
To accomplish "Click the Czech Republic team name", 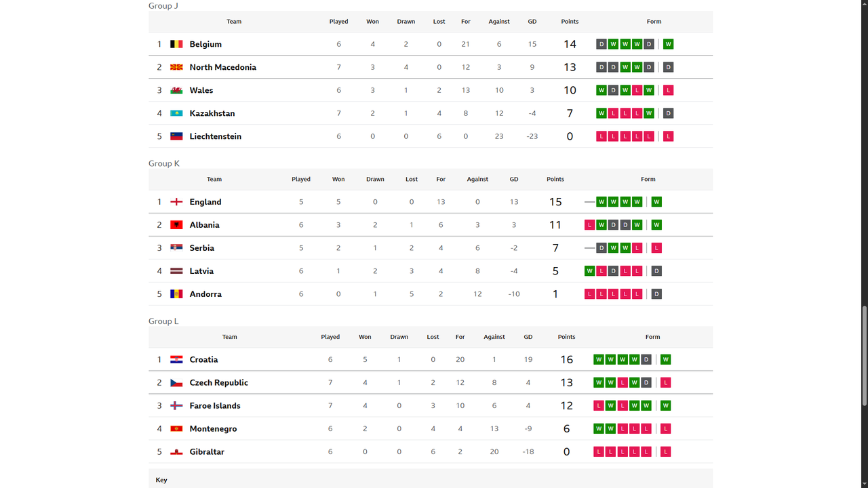I will 219,383.
